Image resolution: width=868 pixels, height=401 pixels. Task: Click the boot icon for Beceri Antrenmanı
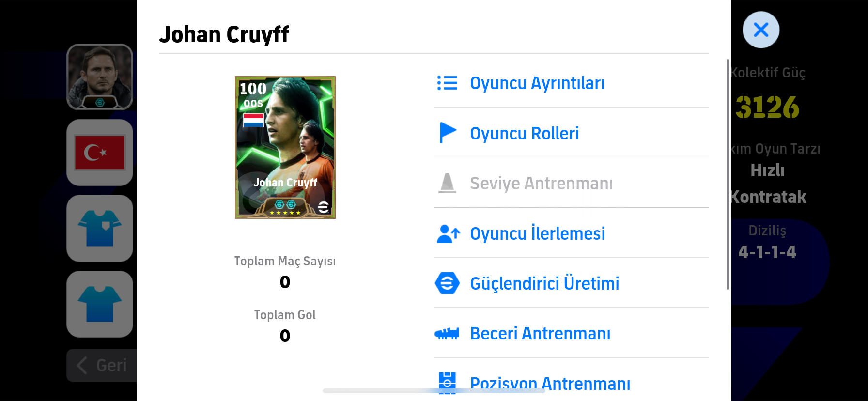pyautogui.click(x=447, y=333)
